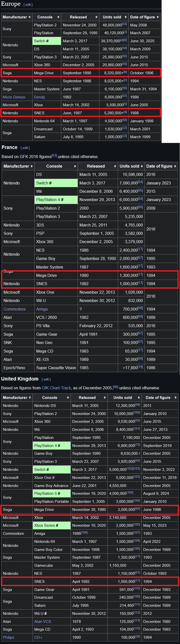Open the Commodore link in France table
Image resolution: width=180 pixels, height=644 pixels.
(x=15, y=309)
